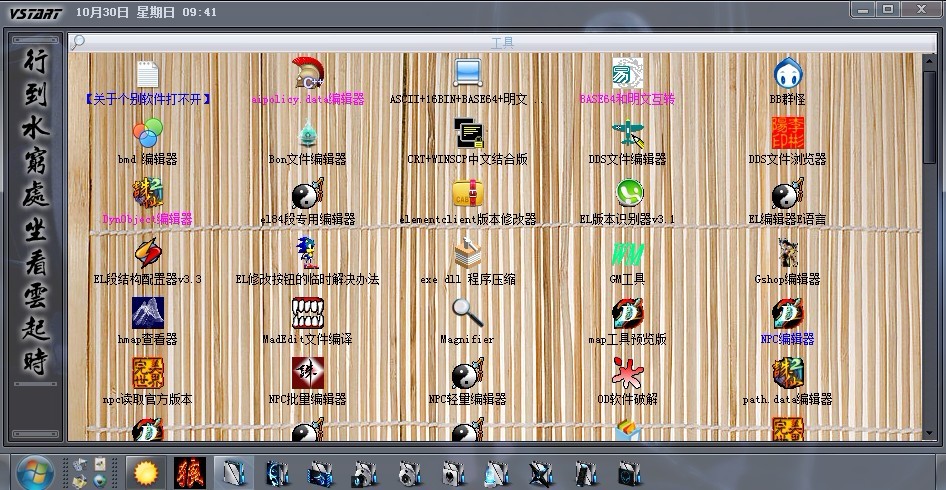Open path.data编辑器
This screenshot has width=946, height=490.
(x=788, y=373)
